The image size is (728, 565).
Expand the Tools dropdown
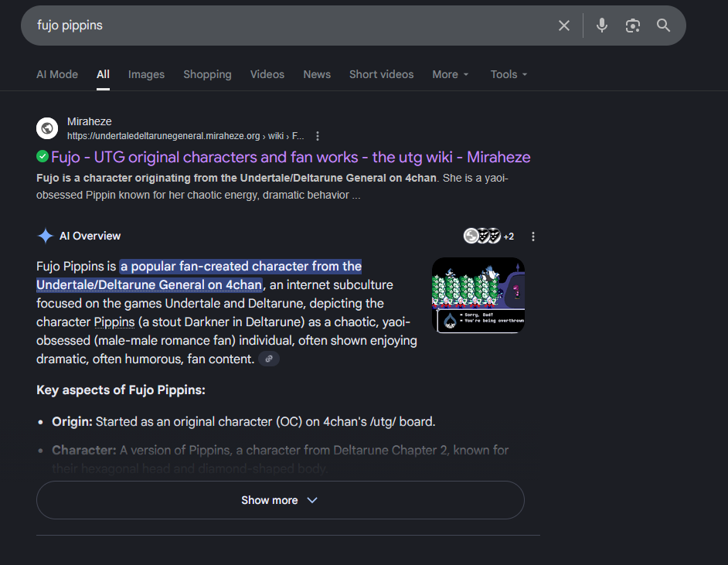[509, 74]
